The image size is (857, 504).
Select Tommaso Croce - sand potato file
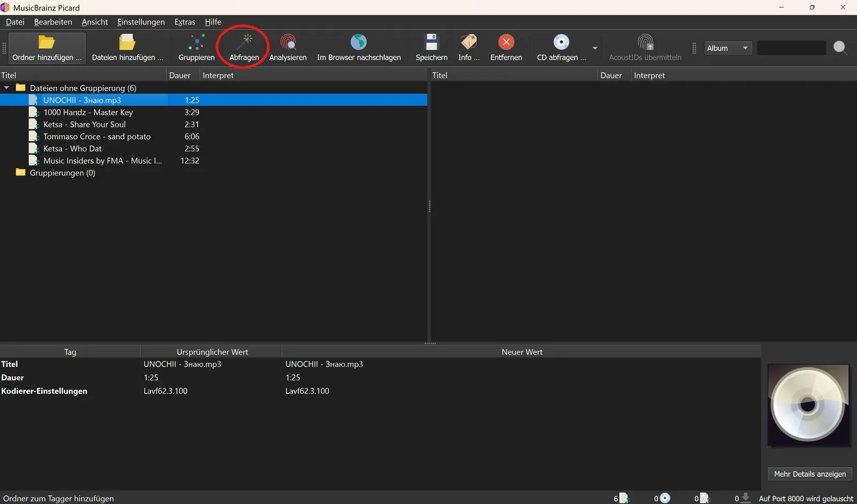point(97,137)
